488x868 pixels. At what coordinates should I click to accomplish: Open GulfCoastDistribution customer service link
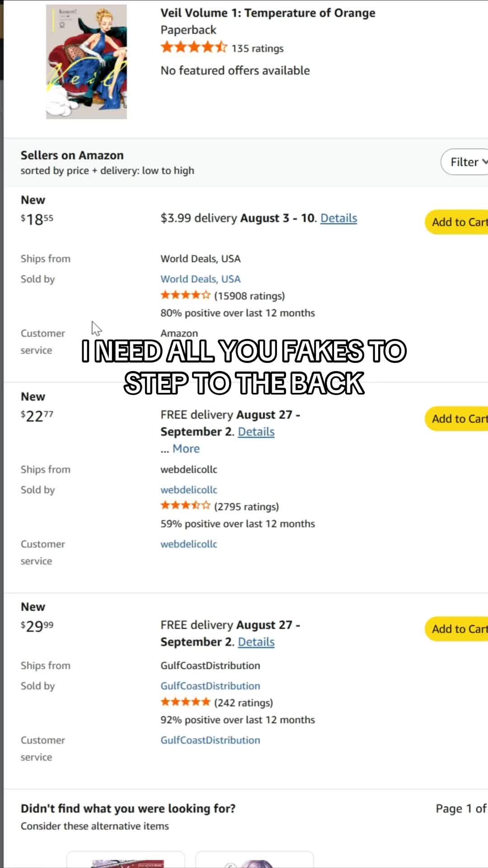211,740
